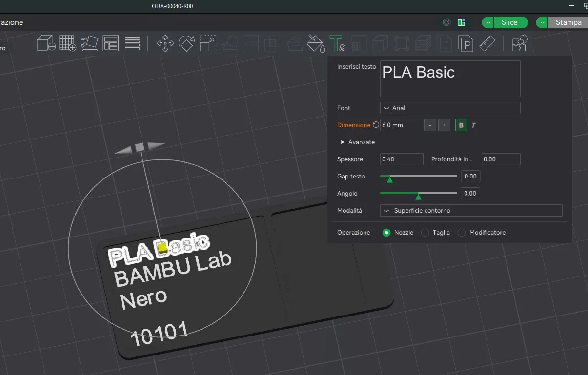588x375 pixels.
Task: Click the Angolo value box
Action: pos(470,194)
